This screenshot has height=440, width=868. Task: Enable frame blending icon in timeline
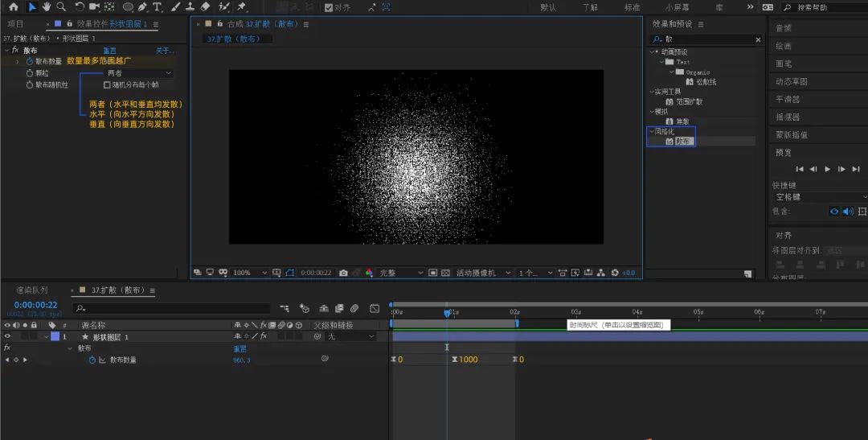339,308
